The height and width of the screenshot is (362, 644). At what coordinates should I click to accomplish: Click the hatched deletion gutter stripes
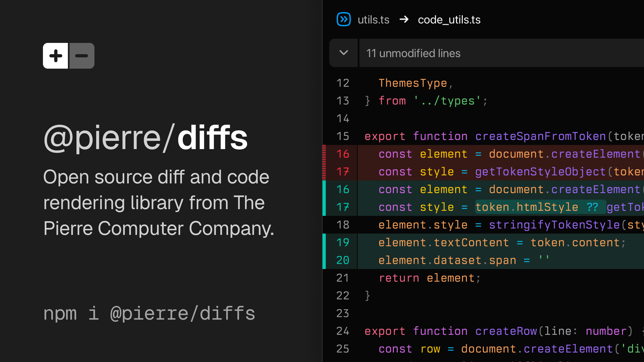click(325, 163)
